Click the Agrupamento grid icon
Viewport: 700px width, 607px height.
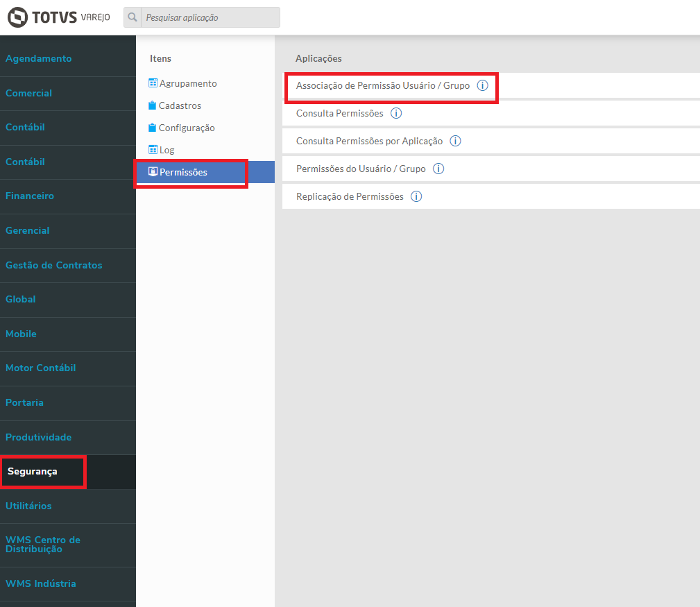153,83
